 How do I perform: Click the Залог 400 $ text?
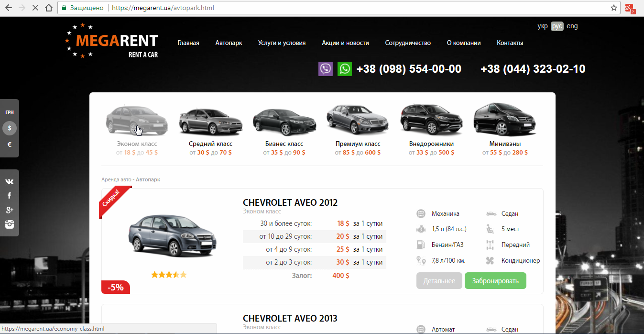click(321, 276)
